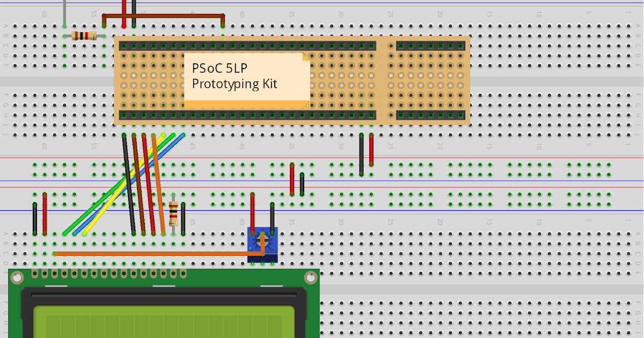Select the short black wire next to the vertical resistor
This screenshot has height=338, width=644.
183,218
